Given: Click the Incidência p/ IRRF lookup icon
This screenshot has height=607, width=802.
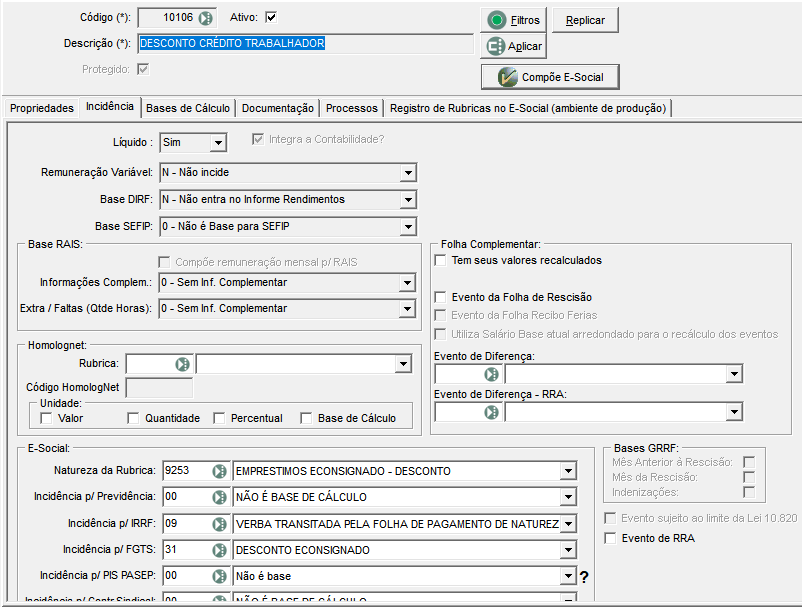Looking at the screenshot, I should 219,524.
